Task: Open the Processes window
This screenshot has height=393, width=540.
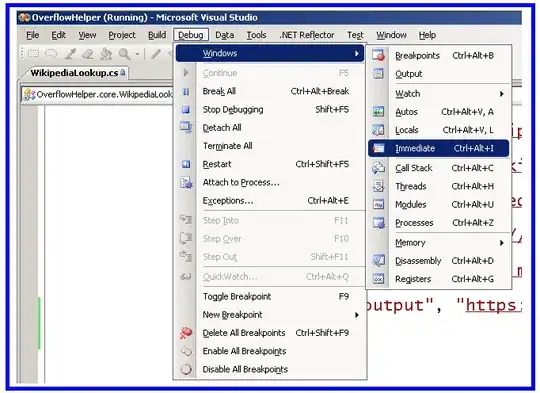Action: pos(438,223)
